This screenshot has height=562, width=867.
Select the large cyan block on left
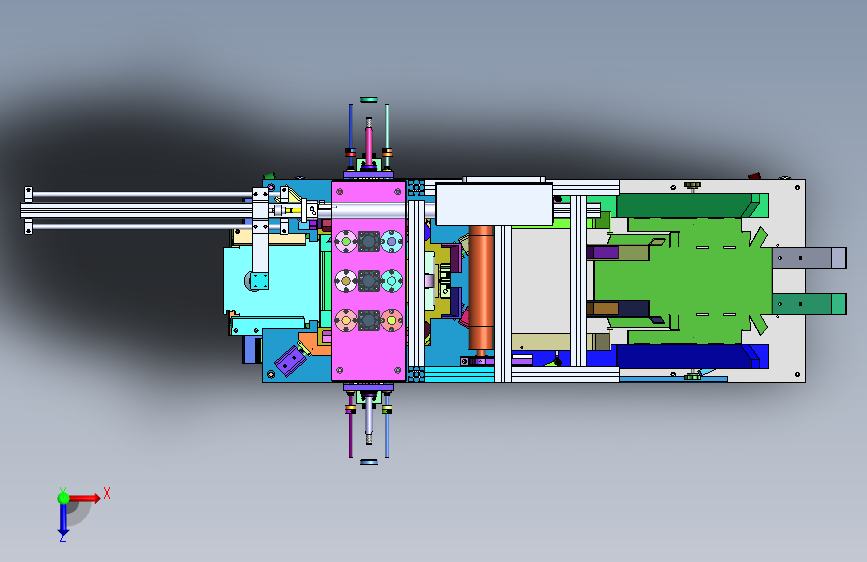pos(271,281)
